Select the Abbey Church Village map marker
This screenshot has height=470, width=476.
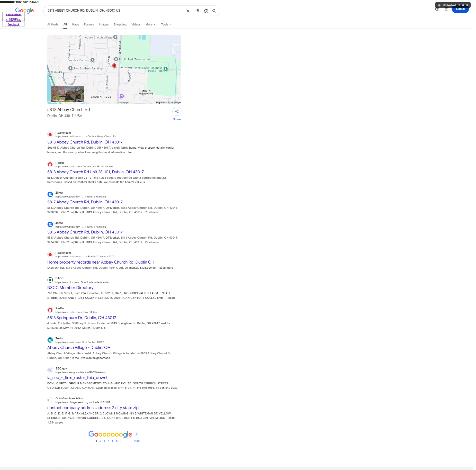tap(115, 37)
